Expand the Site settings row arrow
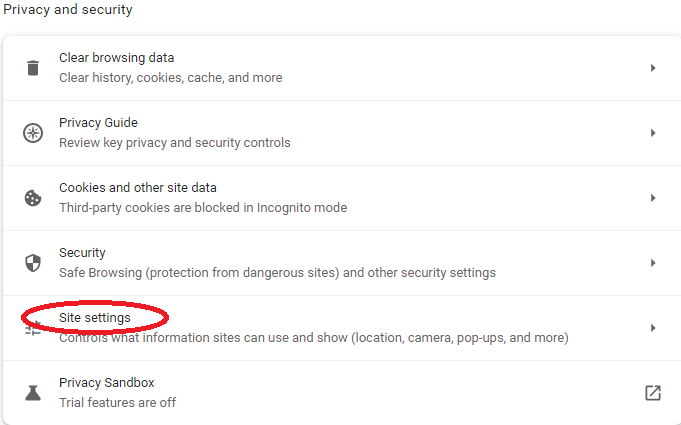This screenshot has height=425, width=681. [653, 328]
